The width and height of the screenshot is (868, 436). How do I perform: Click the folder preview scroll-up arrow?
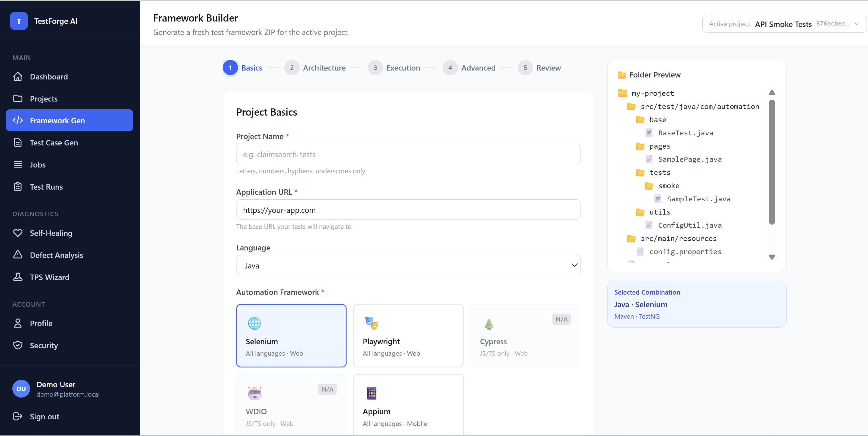(772, 92)
